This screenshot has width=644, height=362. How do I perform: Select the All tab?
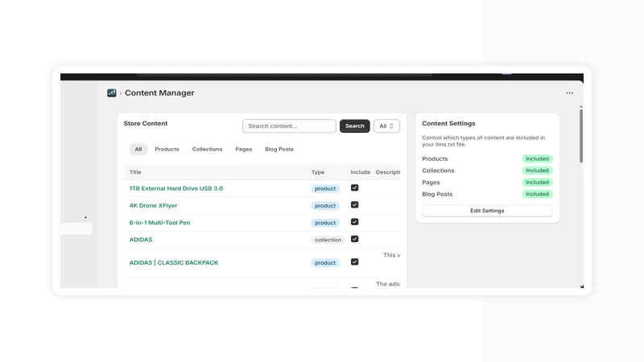[x=138, y=149]
